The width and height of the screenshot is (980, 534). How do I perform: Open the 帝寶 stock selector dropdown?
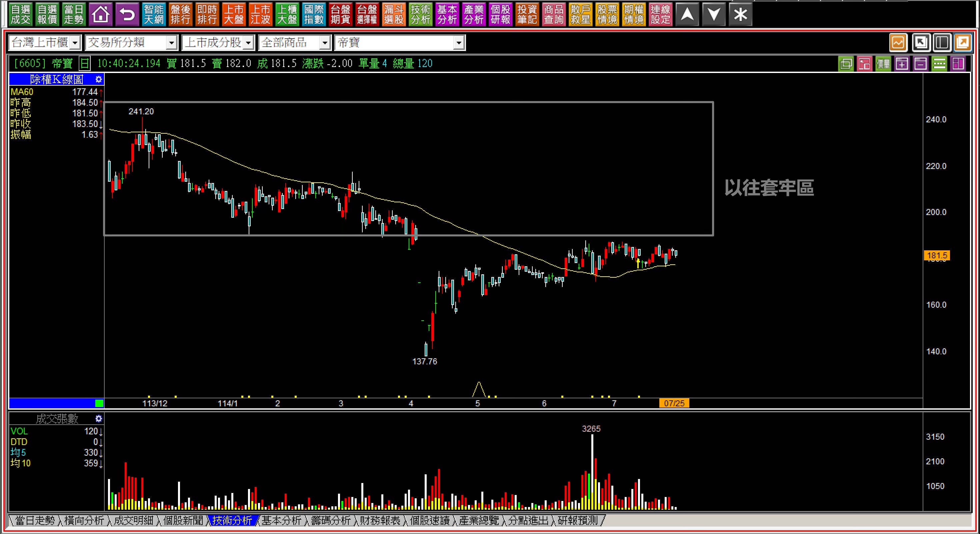click(459, 43)
